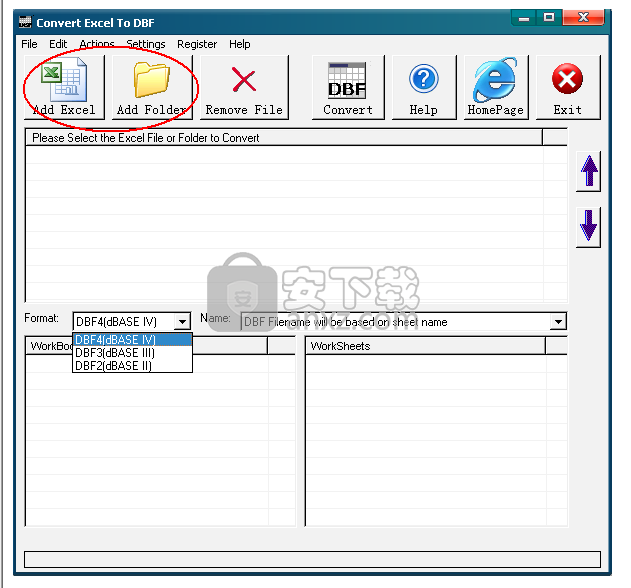Close the Convert Excel To DBF window
The width and height of the screenshot is (631, 588).
point(583,18)
